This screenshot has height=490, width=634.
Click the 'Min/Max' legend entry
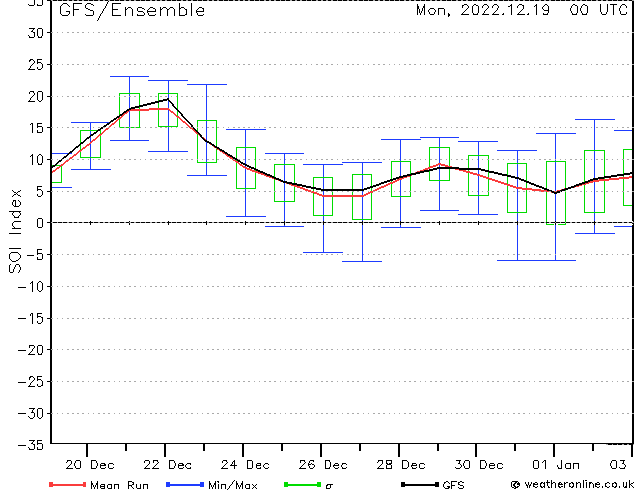click(x=232, y=485)
